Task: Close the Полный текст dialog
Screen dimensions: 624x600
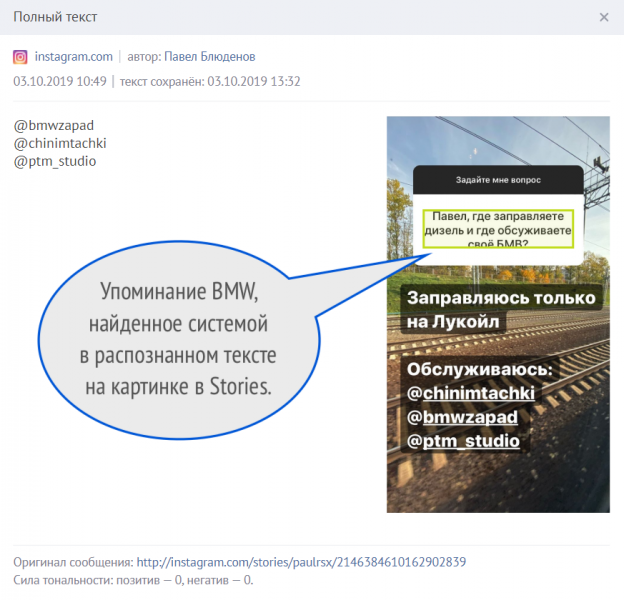Action: (604, 17)
